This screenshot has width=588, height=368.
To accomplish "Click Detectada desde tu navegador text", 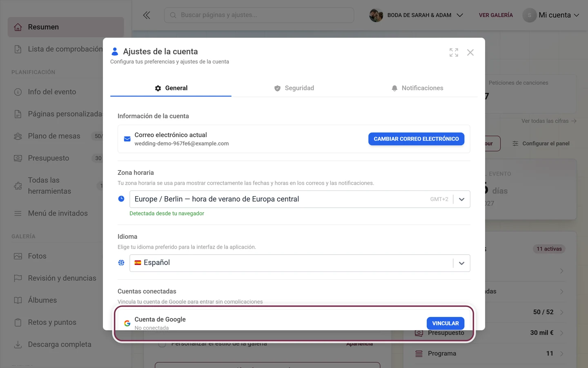I will [x=167, y=213].
